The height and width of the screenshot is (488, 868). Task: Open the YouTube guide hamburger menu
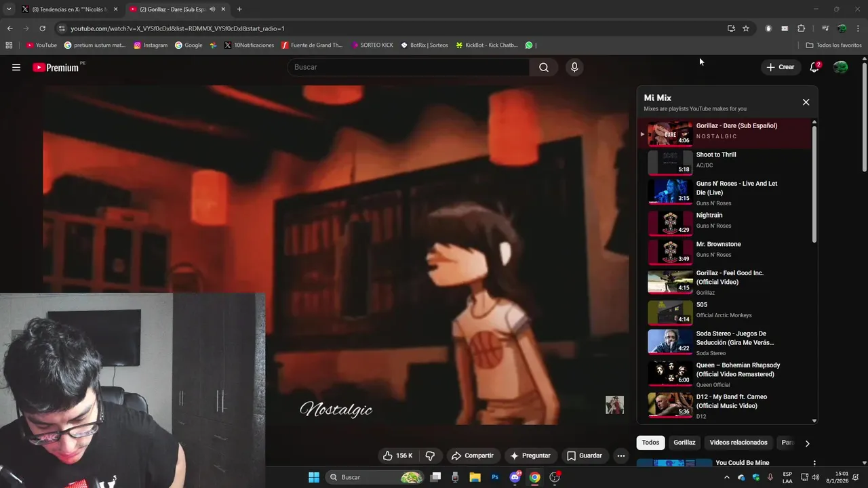(x=16, y=67)
